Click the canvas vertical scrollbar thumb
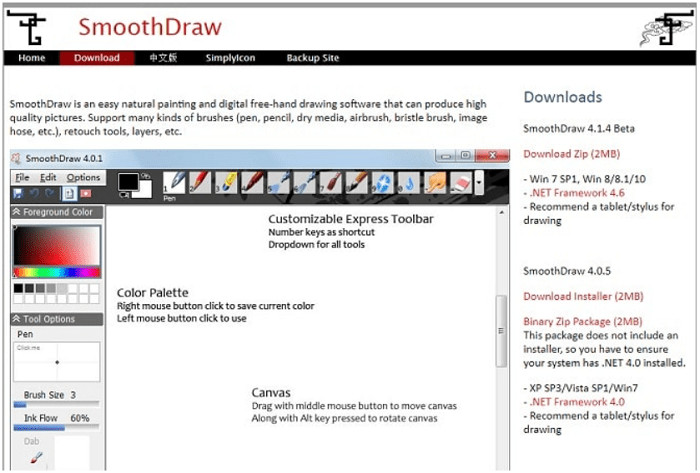Viewport: 700px width, 473px height. (x=501, y=331)
